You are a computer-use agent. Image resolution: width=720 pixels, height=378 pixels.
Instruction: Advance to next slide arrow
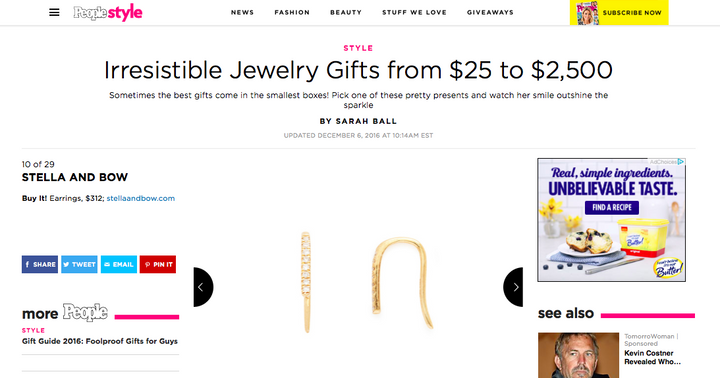coord(513,287)
